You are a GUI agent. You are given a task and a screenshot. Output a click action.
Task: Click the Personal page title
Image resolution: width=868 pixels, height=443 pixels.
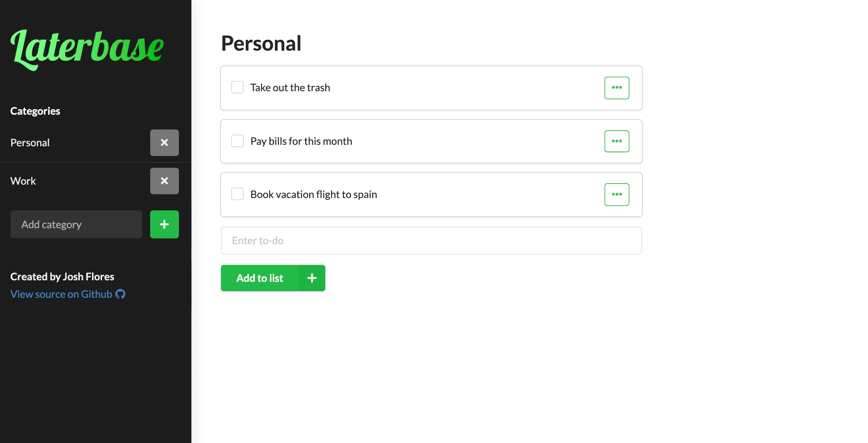261,43
